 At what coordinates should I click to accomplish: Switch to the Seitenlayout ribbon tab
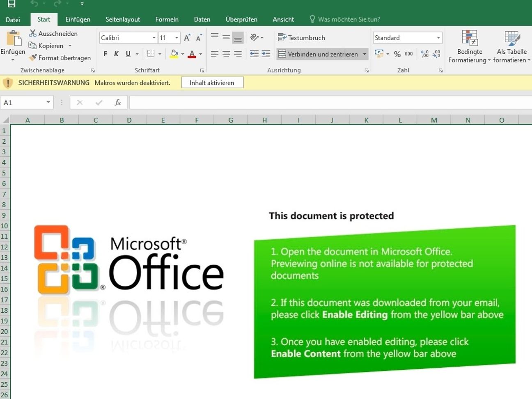point(123,19)
